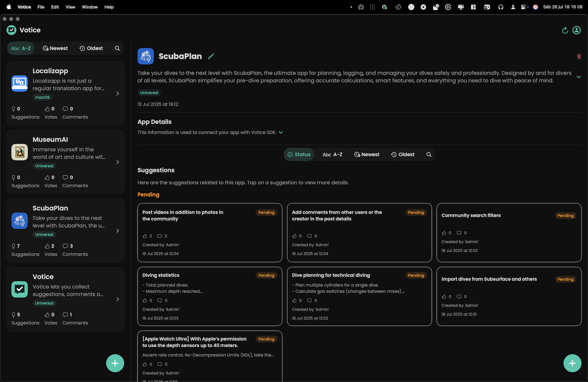
Task: Click thumbs-up on 'Diving statistics' card
Action: pos(145,301)
